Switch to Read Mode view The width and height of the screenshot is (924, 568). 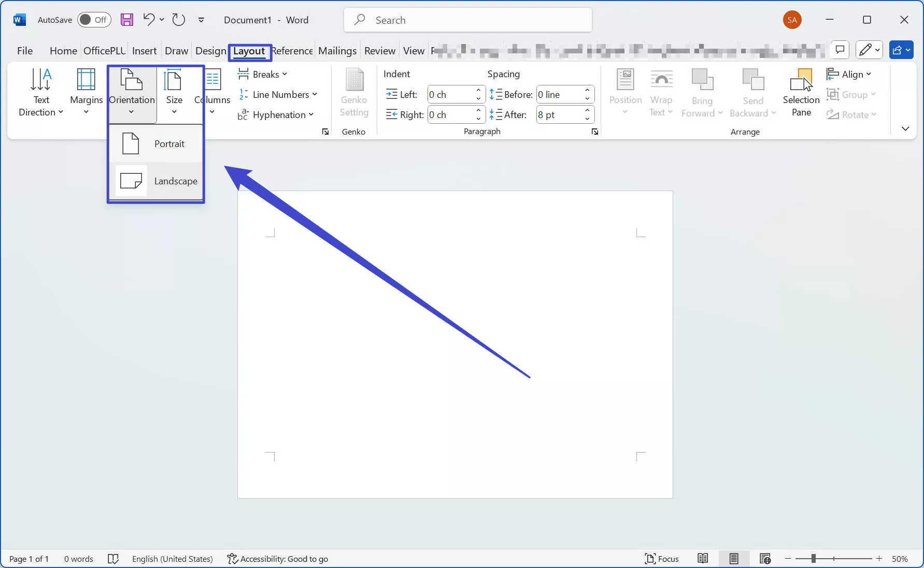pyautogui.click(x=703, y=558)
